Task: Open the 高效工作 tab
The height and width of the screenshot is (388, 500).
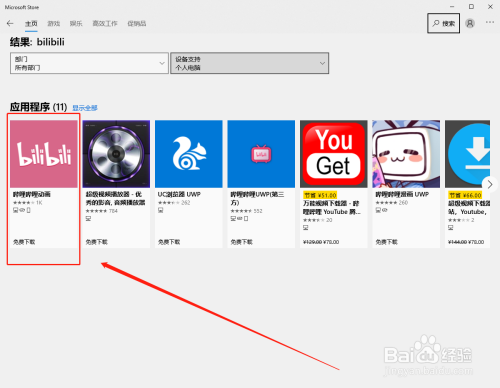Action: click(105, 23)
